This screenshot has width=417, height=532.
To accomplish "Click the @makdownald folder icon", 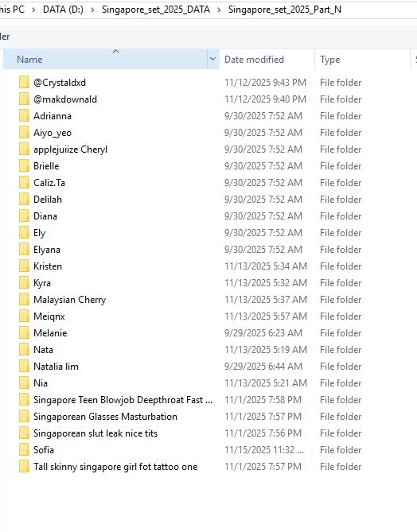I will 24,99.
